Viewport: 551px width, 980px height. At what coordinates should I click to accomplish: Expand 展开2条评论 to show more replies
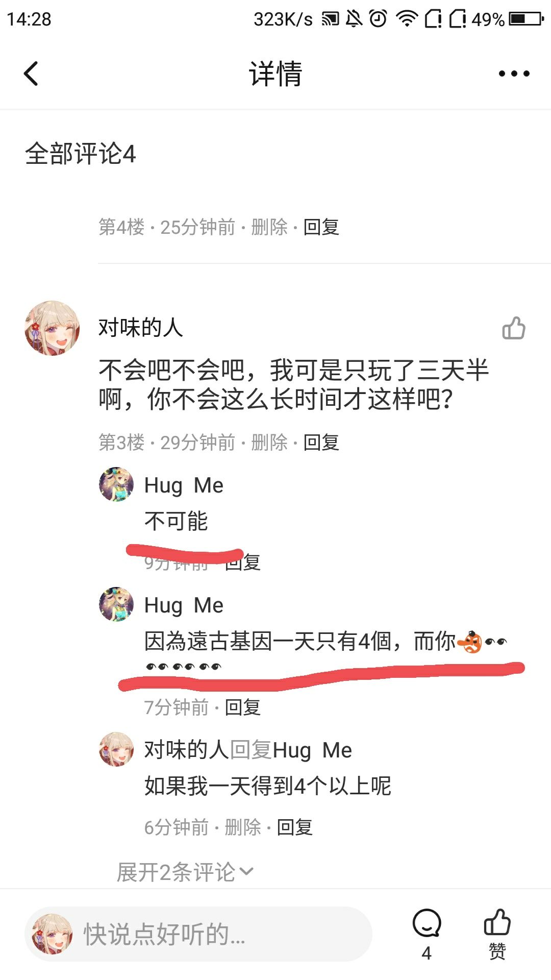185,872
